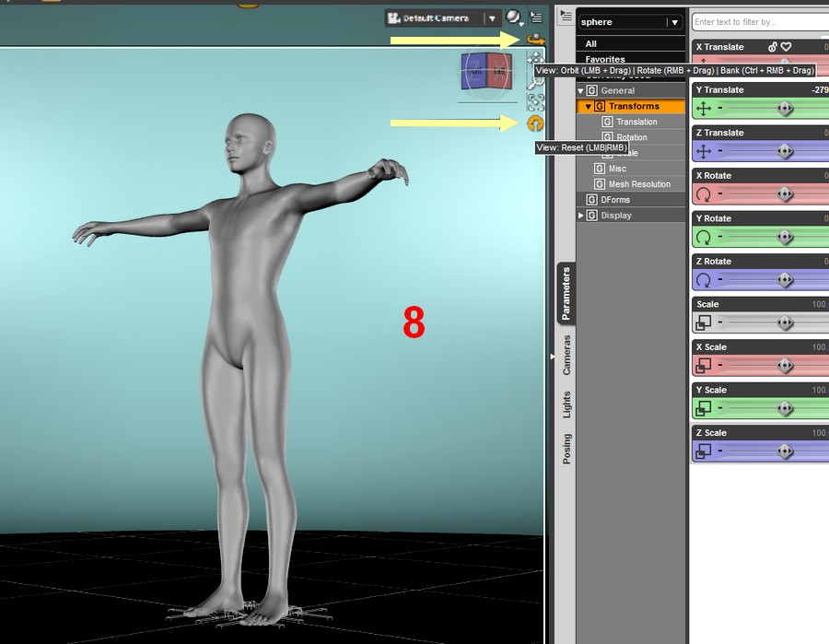Click the move icon on Y Translate

(704, 109)
